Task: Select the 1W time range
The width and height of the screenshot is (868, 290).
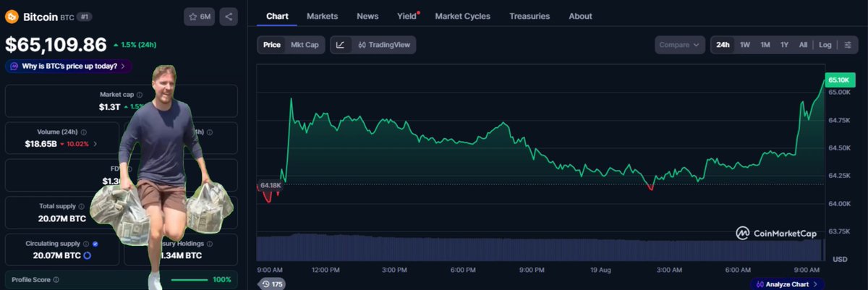Action: coord(745,45)
